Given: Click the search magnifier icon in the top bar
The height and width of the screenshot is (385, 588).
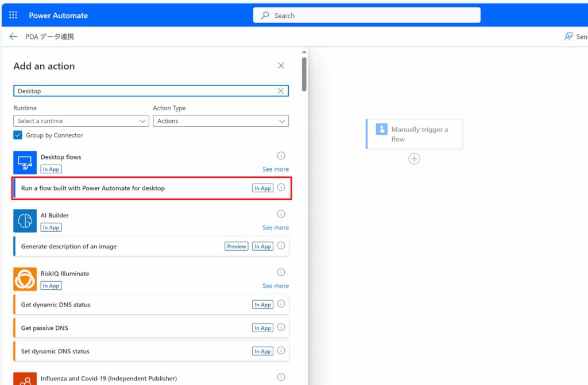Looking at the screenshot, I should coord(265,15).
